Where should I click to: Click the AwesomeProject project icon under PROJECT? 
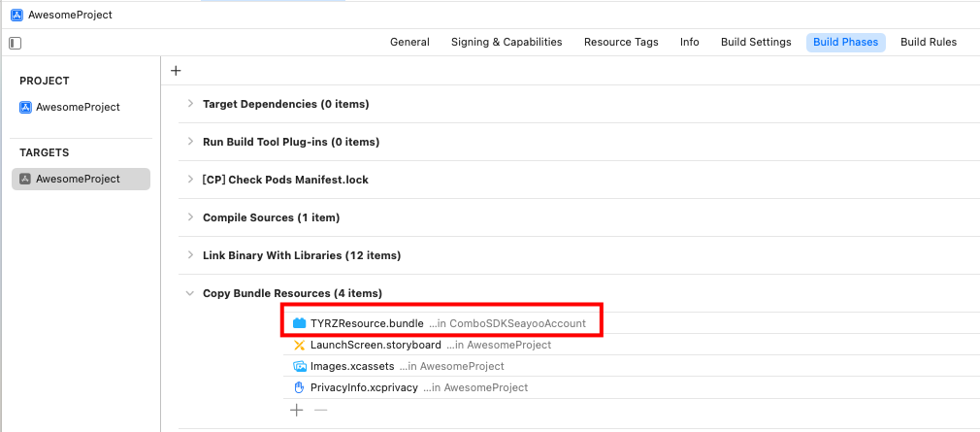(25, 107)
